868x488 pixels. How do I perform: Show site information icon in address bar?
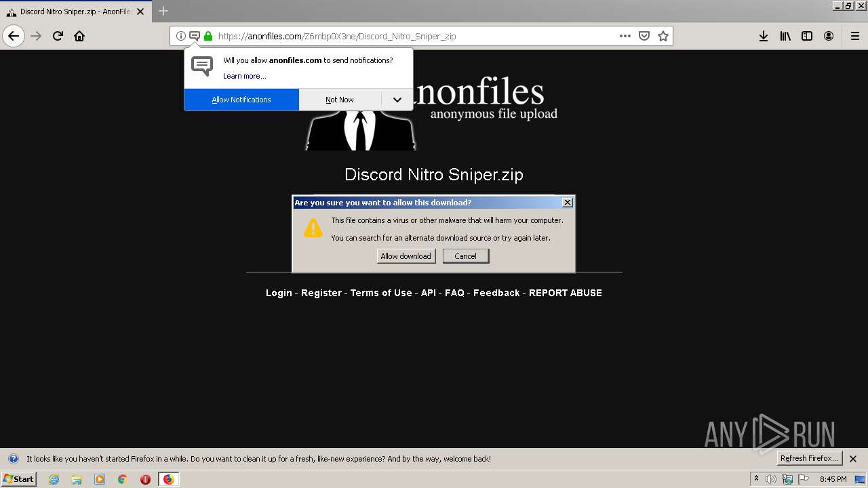click(181, 36)
